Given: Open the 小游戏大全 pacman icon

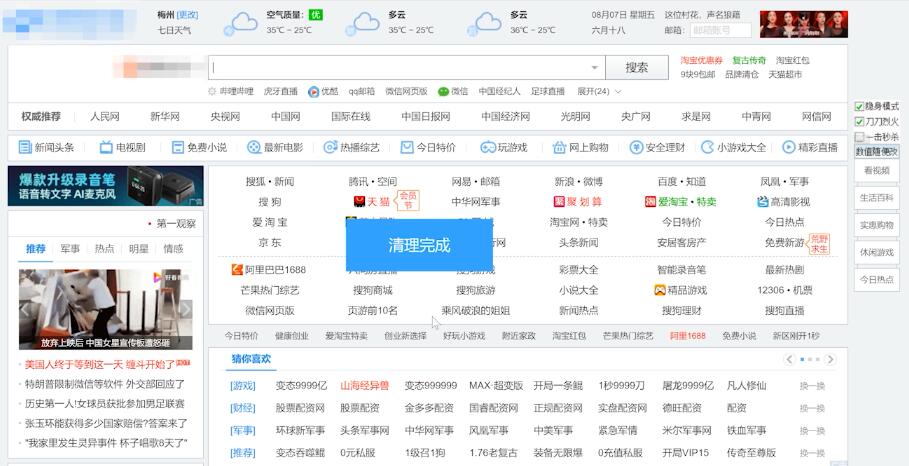Looking at the screenshot, I should [707, 147].
